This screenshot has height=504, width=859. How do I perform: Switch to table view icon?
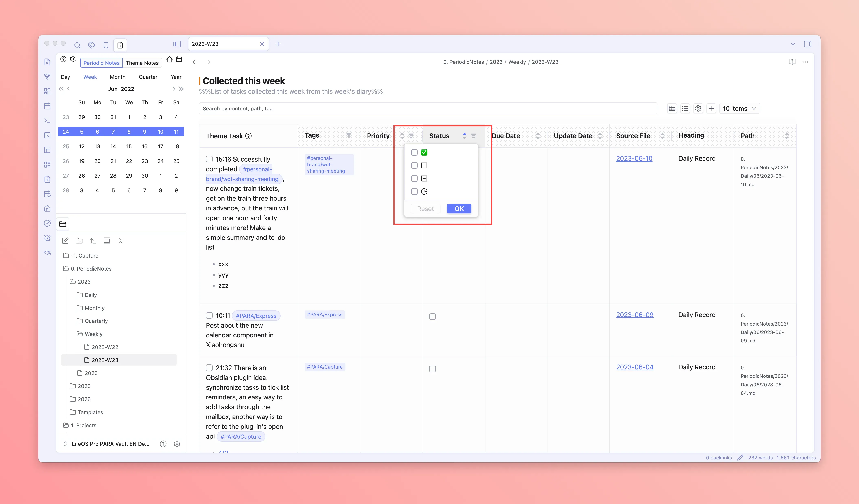point(672,108)
